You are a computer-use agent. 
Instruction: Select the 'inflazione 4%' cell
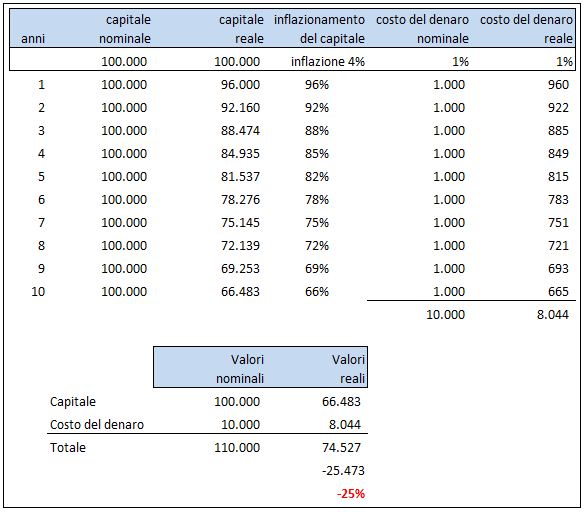[328, 62]
